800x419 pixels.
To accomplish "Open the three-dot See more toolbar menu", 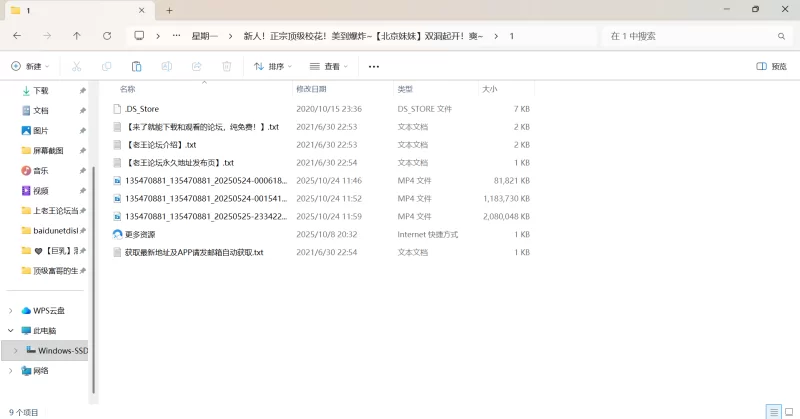I will [374, 67].
